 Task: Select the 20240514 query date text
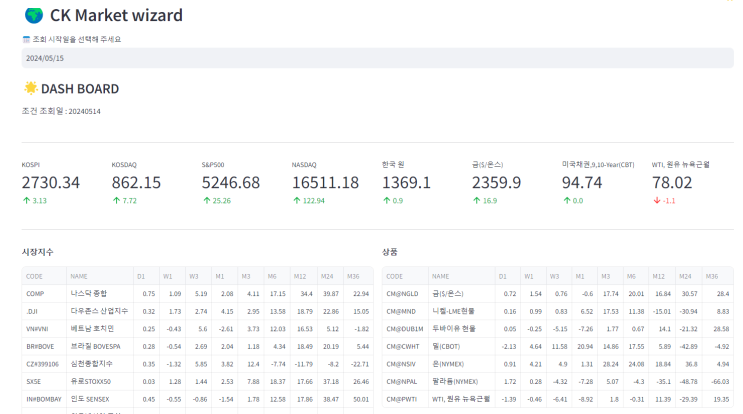click(x=84, y=111)
